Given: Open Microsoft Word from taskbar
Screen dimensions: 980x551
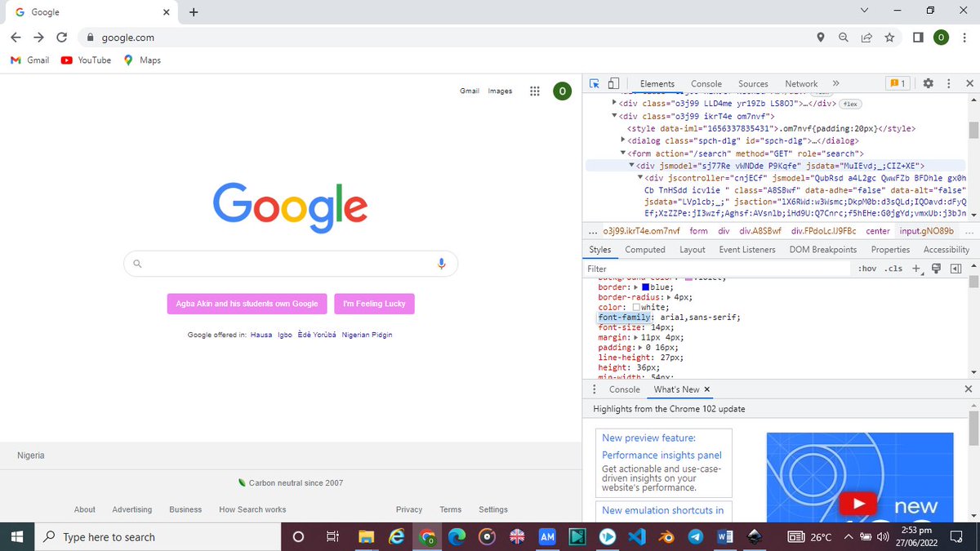Looking at the screenshot, I should (724, 536).
